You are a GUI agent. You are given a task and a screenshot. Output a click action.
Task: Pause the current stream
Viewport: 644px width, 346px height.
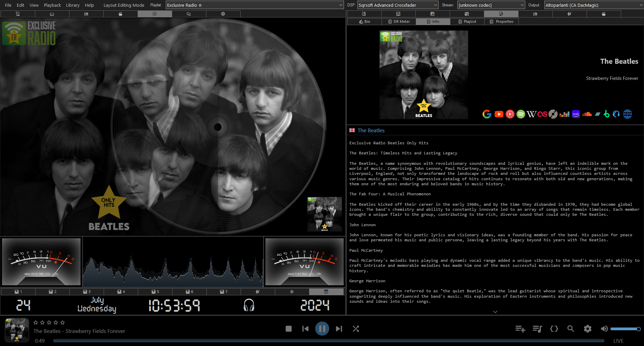point(322,329)
